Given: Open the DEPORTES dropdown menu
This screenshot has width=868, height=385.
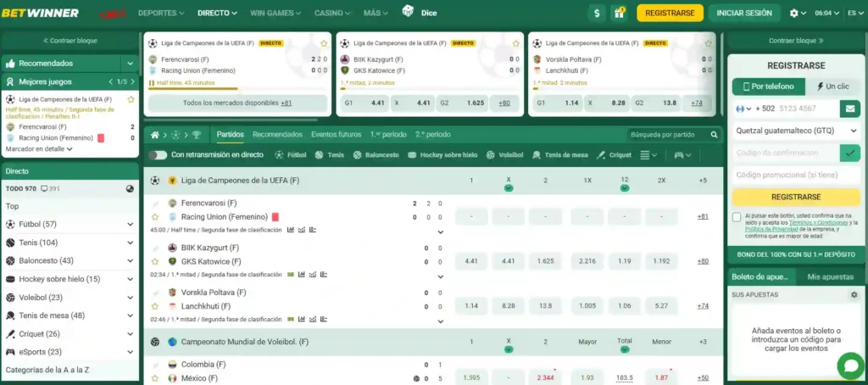Looking at the screenshot, I should click(x=161, y=13).
